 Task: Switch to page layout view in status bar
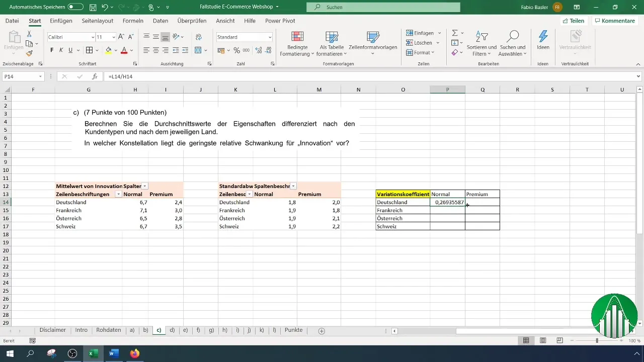[x=543, y=340]
